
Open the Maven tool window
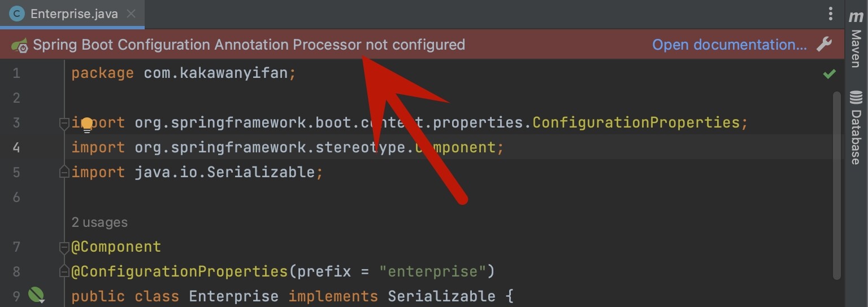856,41
